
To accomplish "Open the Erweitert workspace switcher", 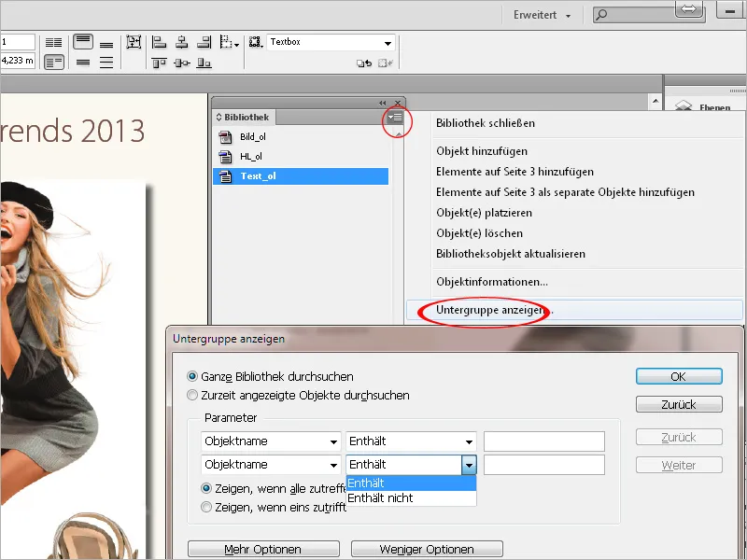I will [542, 15].
